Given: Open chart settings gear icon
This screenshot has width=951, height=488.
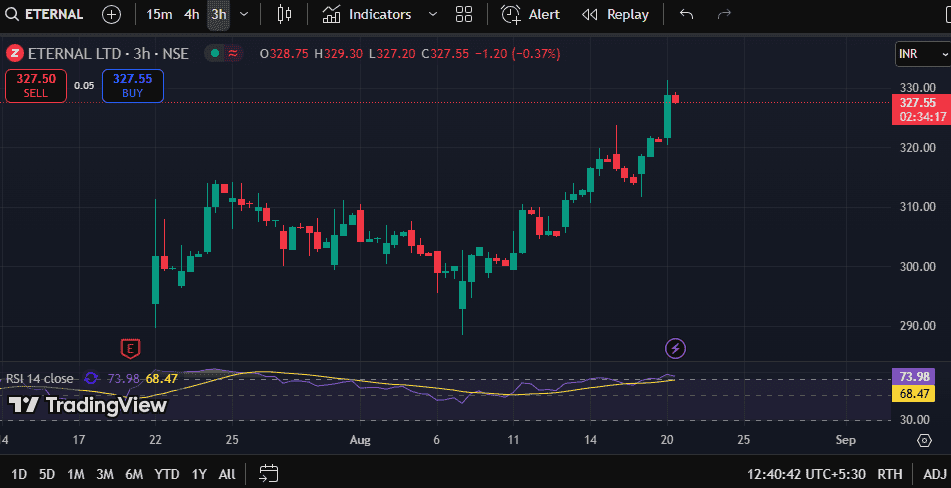Looking at the screenshot, I should pos(924,440).
